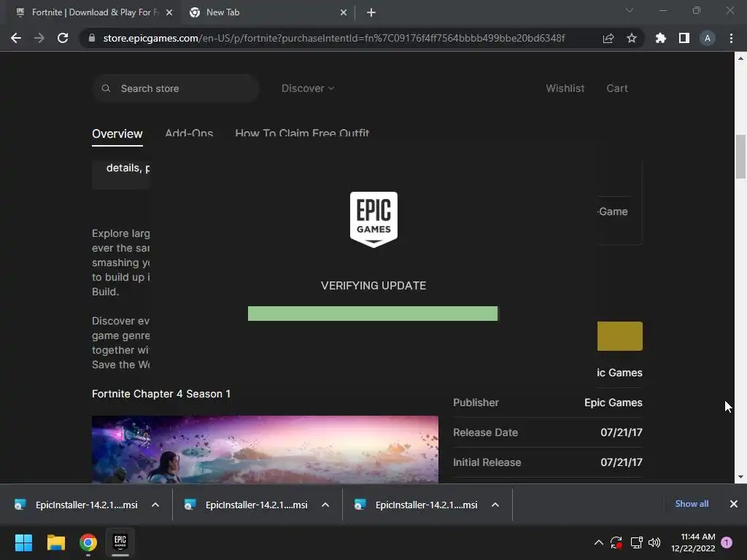Screen dimensions: 747x560
Task: Close the Fortnite tab
Action: coord(169,12)
